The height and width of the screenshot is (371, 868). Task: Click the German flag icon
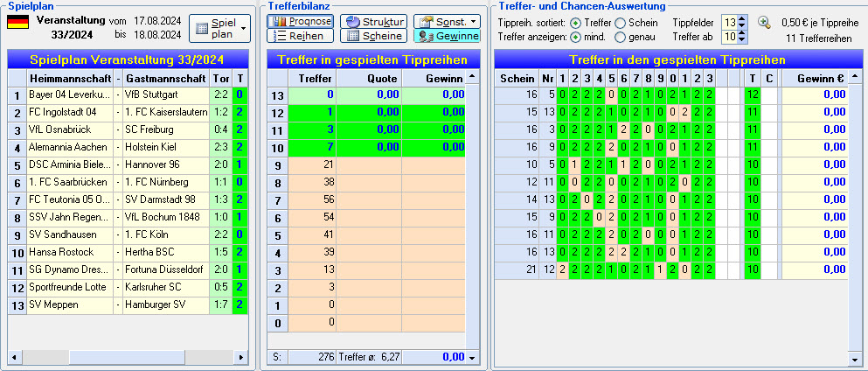[x=17, y=22]
